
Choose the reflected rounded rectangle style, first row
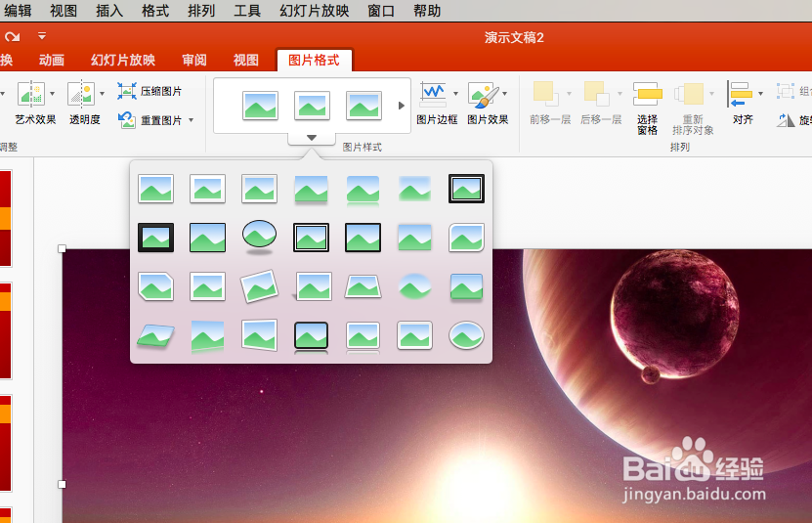tap(363, 191)
